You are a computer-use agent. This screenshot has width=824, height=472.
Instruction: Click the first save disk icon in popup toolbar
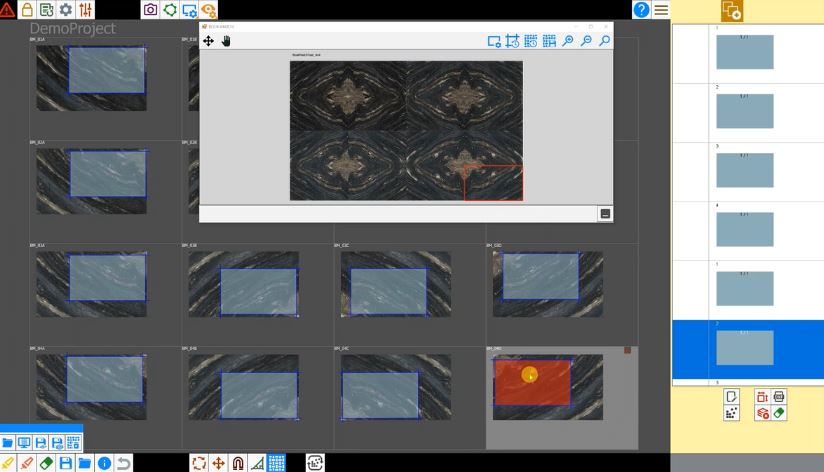(x=40, y=443)
